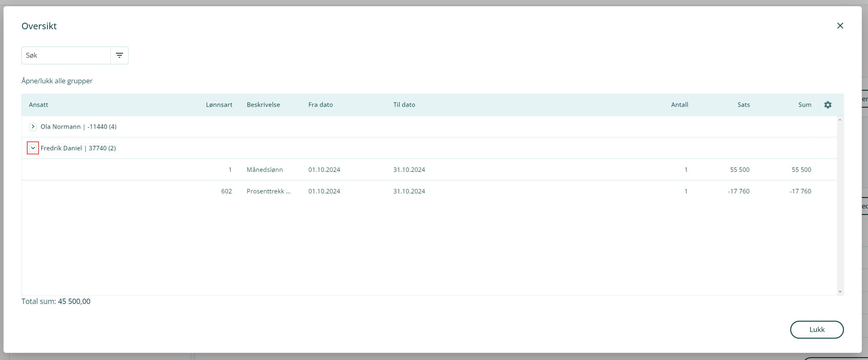868x360 pixels.
Task: Sort by Fra dato column
Action: click(321, 105)
